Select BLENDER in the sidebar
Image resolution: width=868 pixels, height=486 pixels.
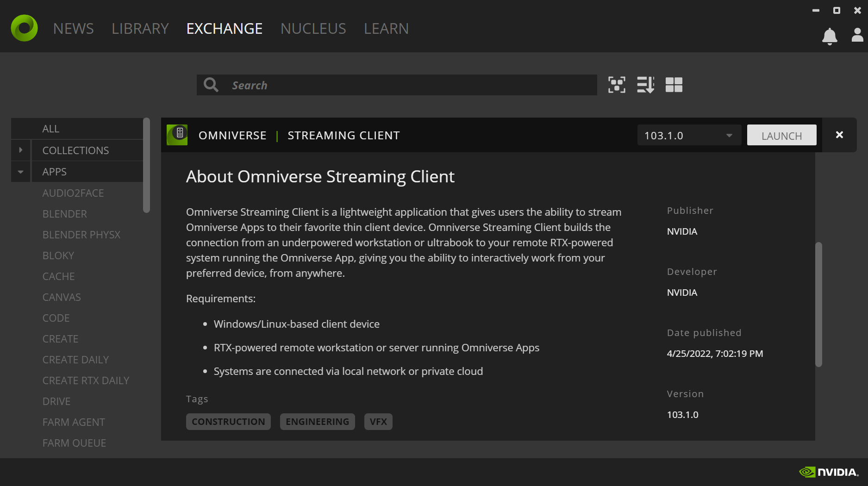[x=64, y=213]
